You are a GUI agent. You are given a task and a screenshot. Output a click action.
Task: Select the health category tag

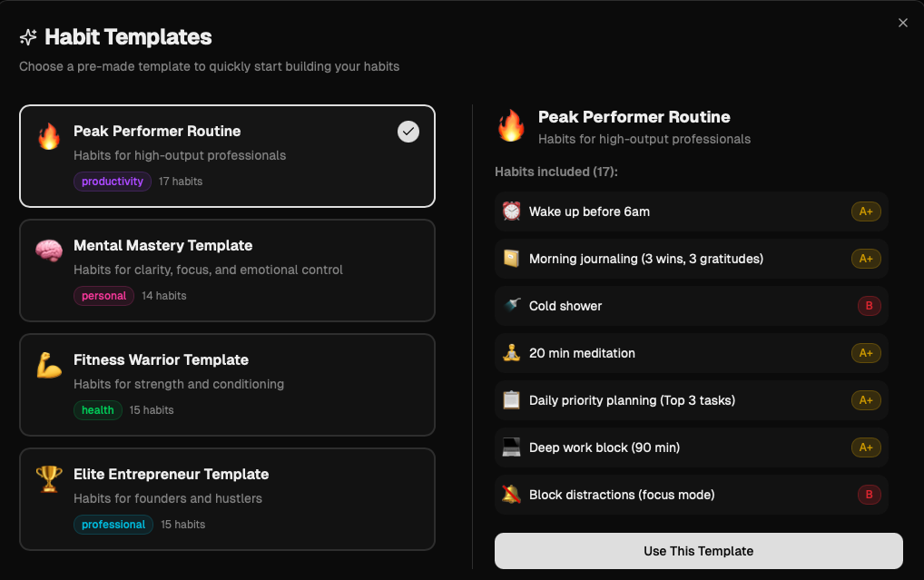[x=97, y=409]
